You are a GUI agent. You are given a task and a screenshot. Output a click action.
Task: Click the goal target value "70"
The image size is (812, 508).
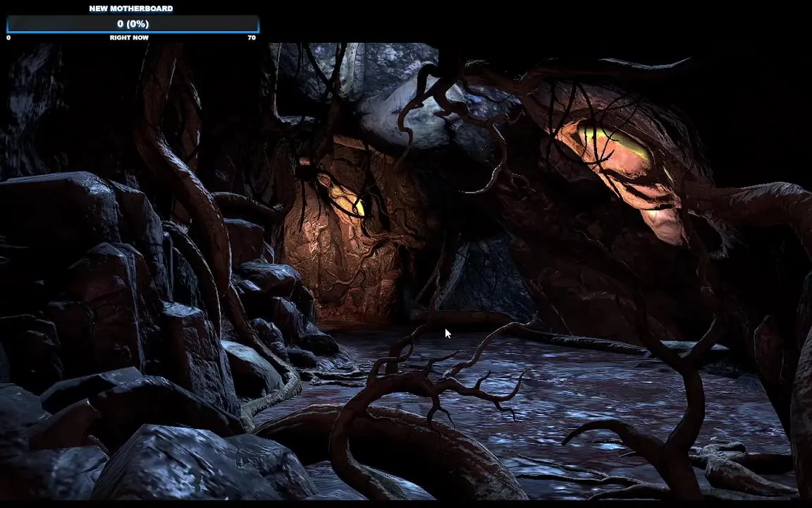tap(252, 38)
